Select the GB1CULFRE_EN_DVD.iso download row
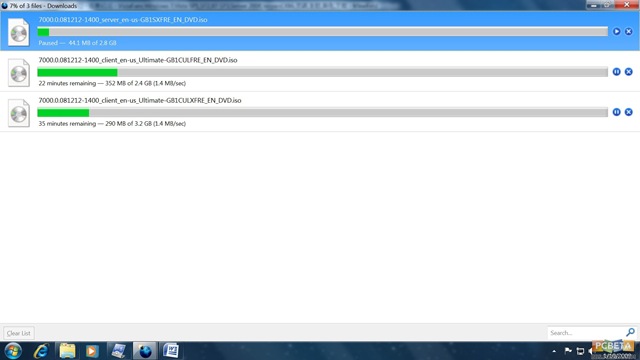This screenshot has width=640, height=360. pyautogui.click(x=320, y=71)
